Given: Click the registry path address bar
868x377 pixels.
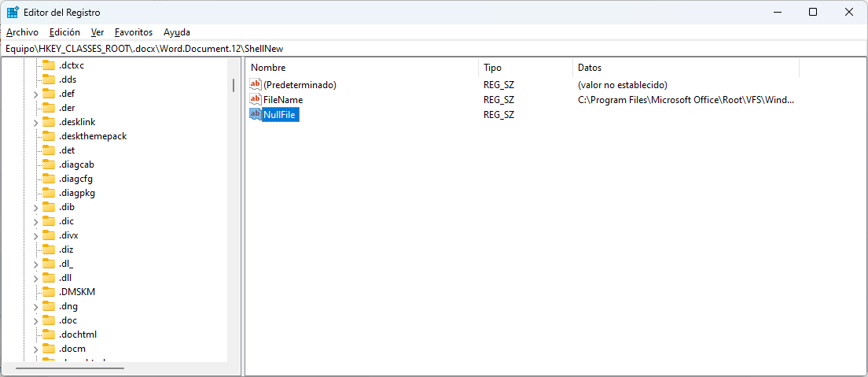Looking at the screenshot, I should click(434, 49).
